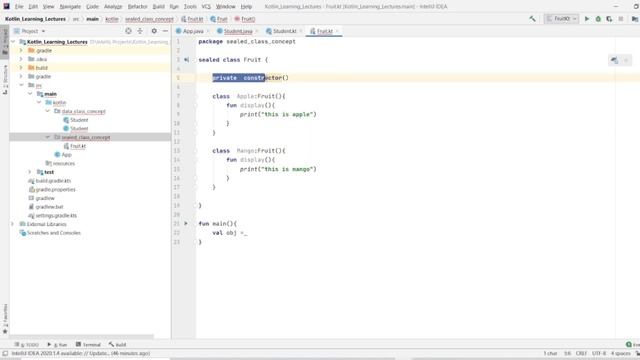The width and height of the screenshot is (640, 360).
Task: Collapse the sealed_class_concept package
Action: 47,137
